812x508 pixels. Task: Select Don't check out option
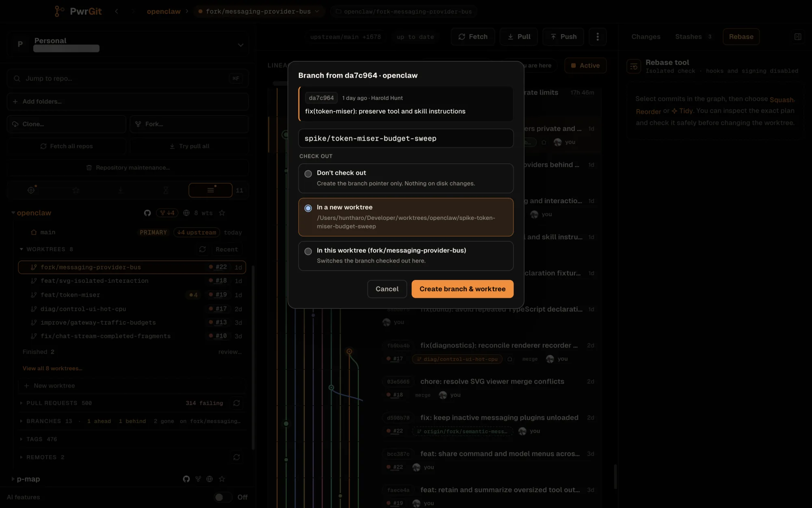pyautogui.click(x=406, y=178)
